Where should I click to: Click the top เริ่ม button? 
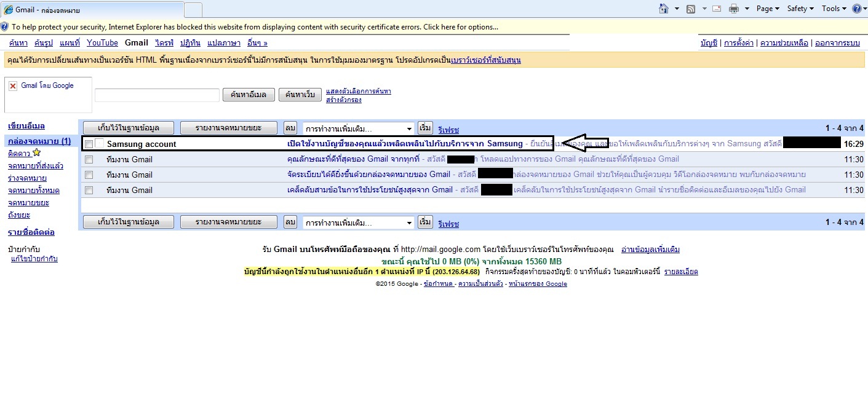tap(425, 128)
